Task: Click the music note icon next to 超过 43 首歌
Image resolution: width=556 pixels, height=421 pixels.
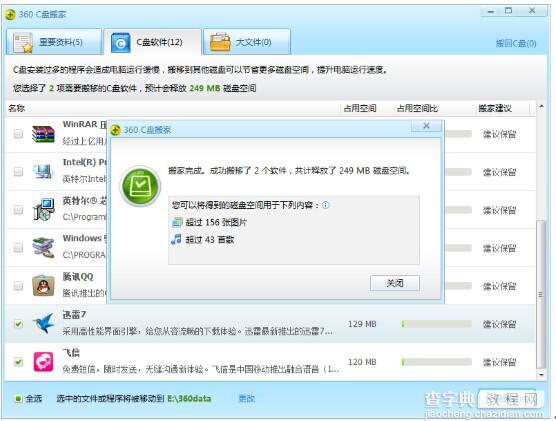Action: 176,239
